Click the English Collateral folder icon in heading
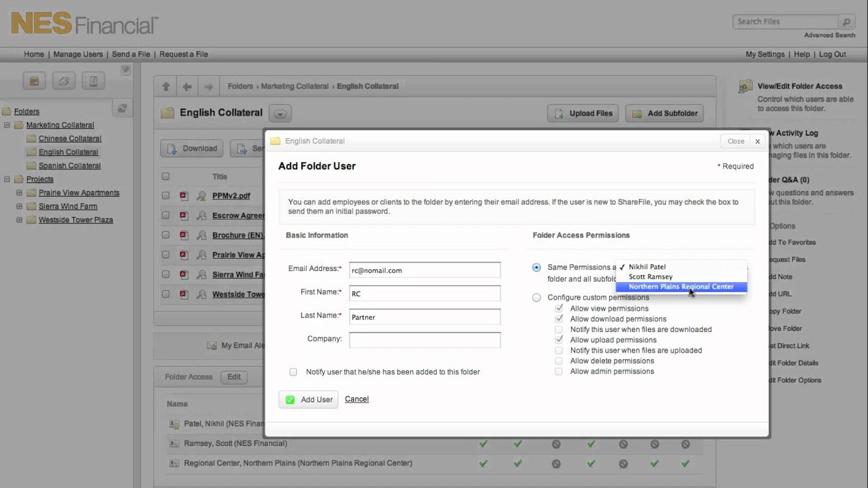The height and width of the screenshot is (488, 868). coord(167,113)
